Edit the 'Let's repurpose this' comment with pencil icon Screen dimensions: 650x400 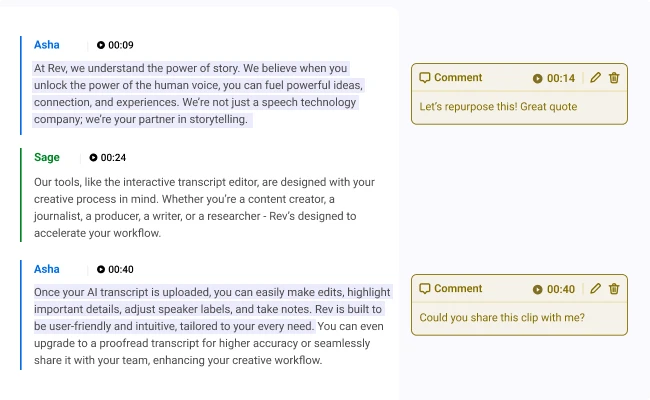(595, 78)
